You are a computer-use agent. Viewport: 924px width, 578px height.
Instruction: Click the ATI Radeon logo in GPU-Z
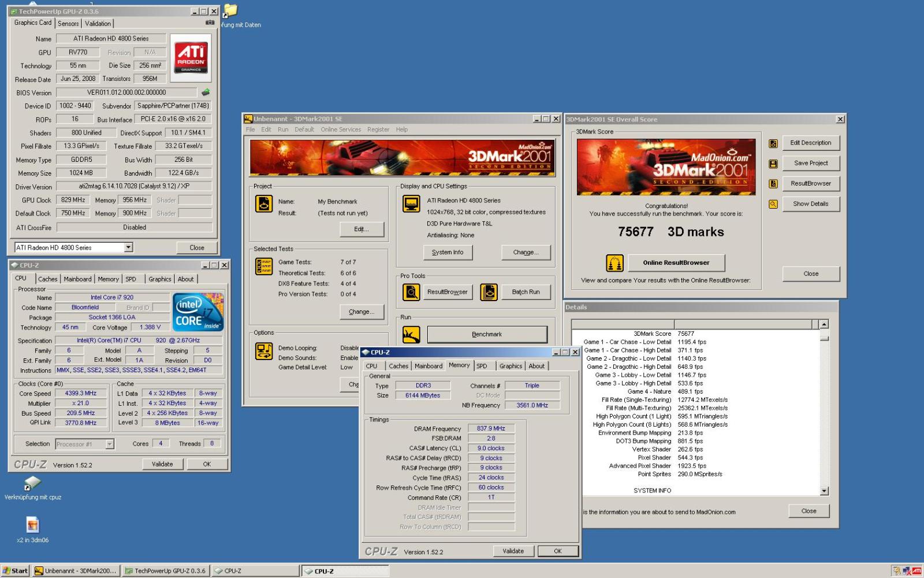(x=191, y=57)
